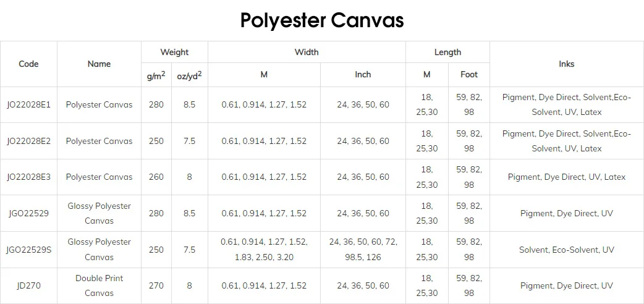
Task: Click the Pigment, Dye Direct, UV, Latex cell
Action: [566, 177]
